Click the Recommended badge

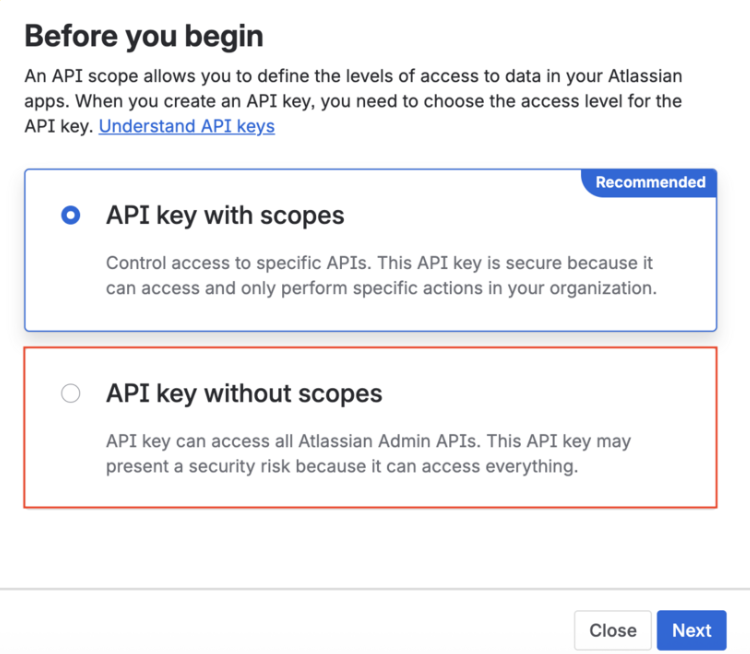[x=650, y=182]
